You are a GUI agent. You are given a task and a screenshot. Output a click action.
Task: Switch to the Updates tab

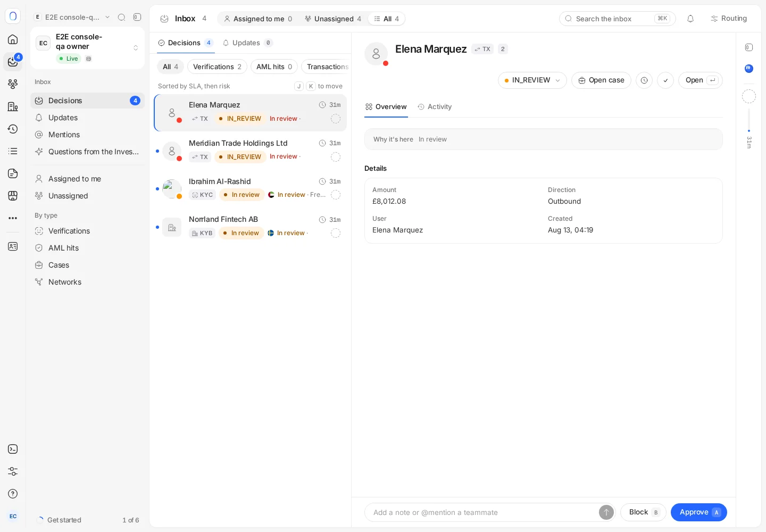(247, 43)
